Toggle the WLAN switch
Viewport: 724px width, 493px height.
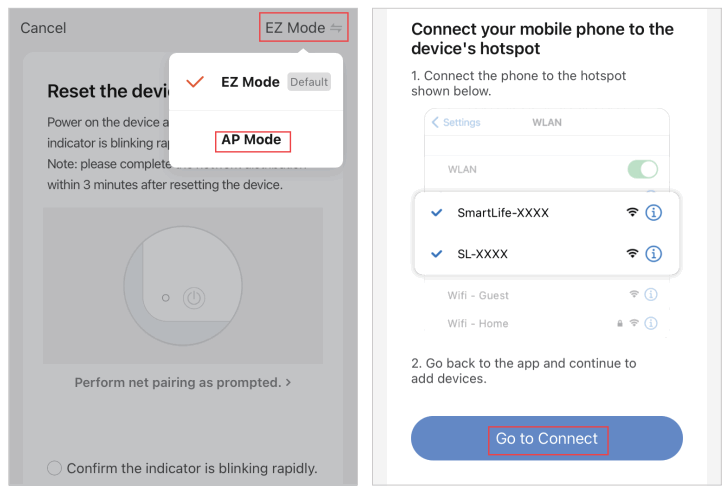pos(642,169)
